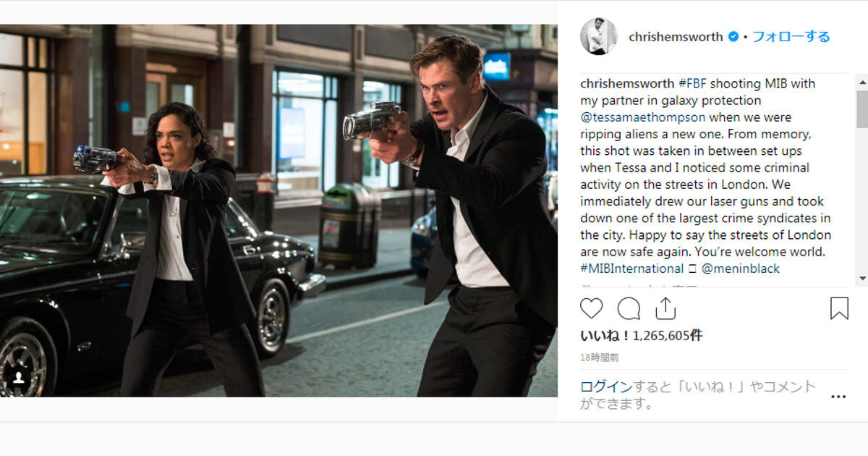
Task: Visit the @meninblack mention
Action: point(741,269)
